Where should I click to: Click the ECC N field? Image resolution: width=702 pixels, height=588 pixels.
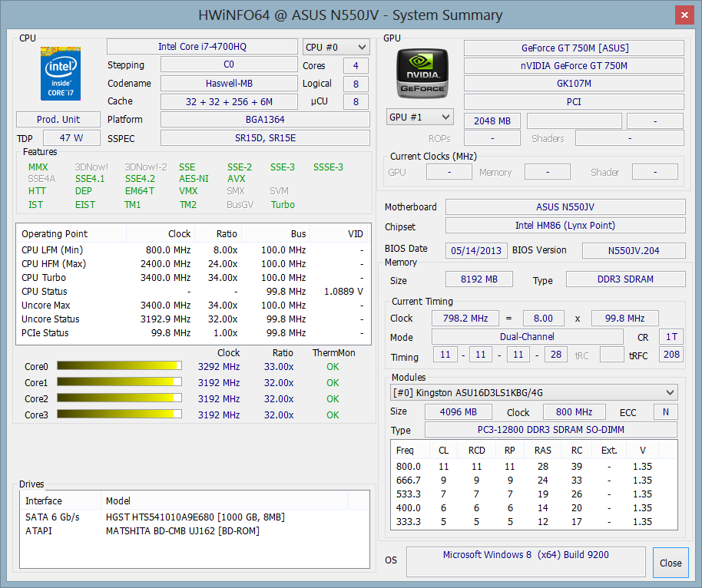[666, 411]
